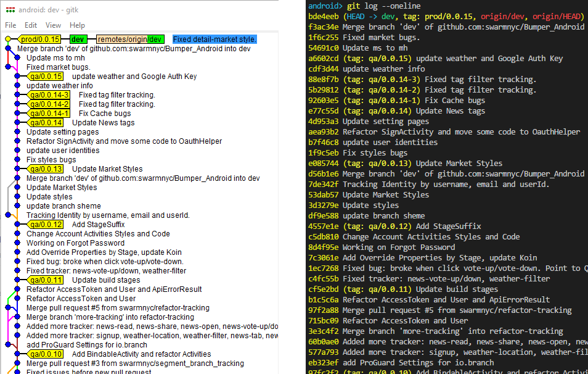This screenshot has width=588, height=374.
Task: Click the prod/0.0.15 tag label
Action: click(39, 39)
